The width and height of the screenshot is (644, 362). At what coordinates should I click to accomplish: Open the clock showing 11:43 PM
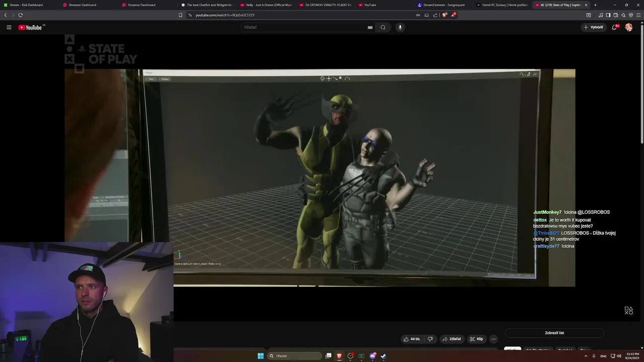point(633,356)
